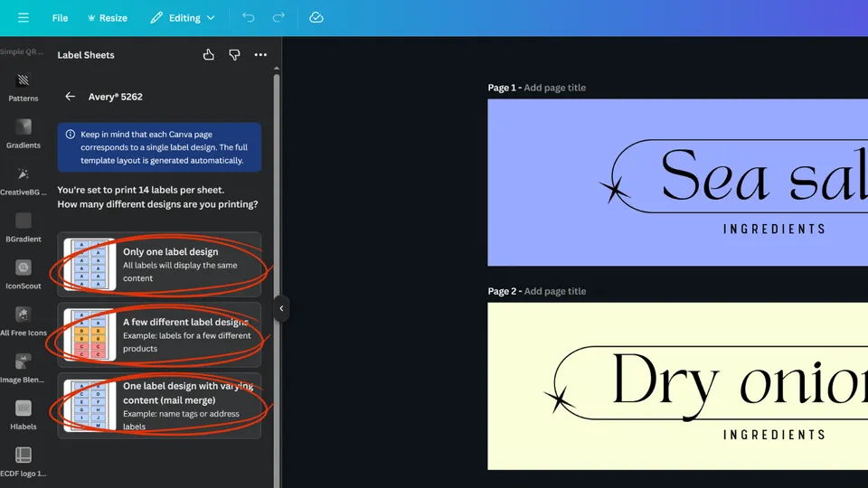The image size is (868, 488).
Task: Open the ECDF logo app
Action: (24, 463)
